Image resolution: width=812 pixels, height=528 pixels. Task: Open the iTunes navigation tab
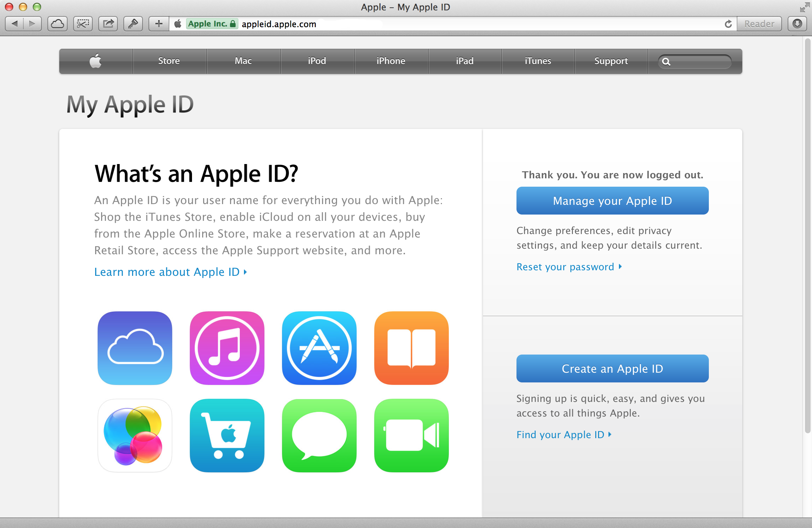coord(538,61)
